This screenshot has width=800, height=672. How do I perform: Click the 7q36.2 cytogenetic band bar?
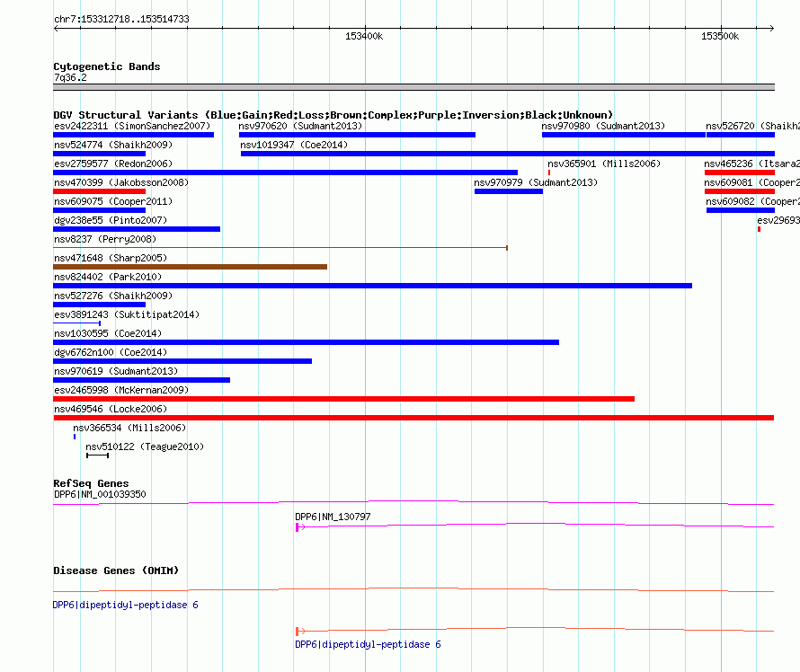pyautogui.click(x=413, y=87)
